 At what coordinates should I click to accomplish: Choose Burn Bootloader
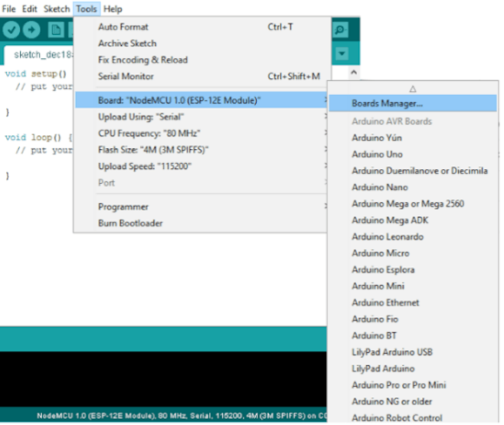(202, 224)
